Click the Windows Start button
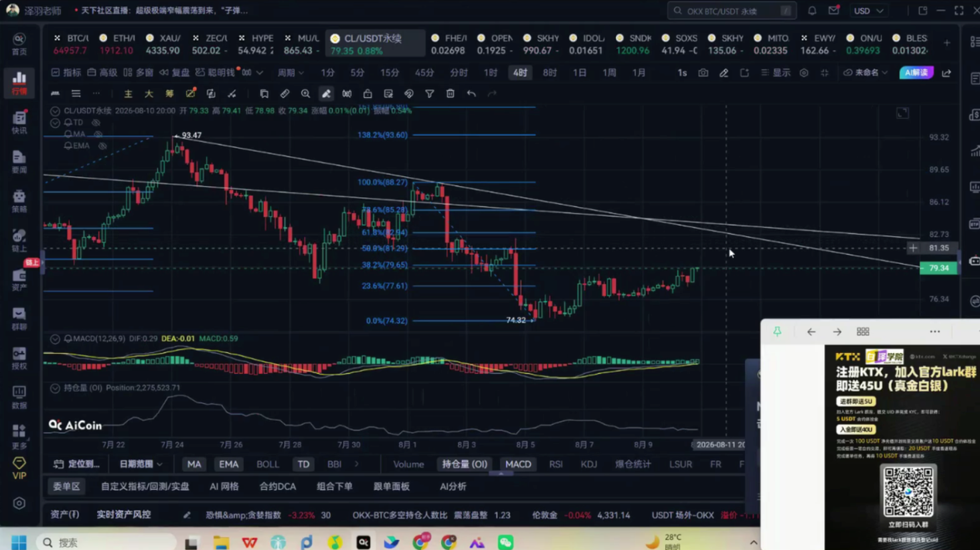The width and height of the screenshot is (980, 550). (x=19, y=541)
